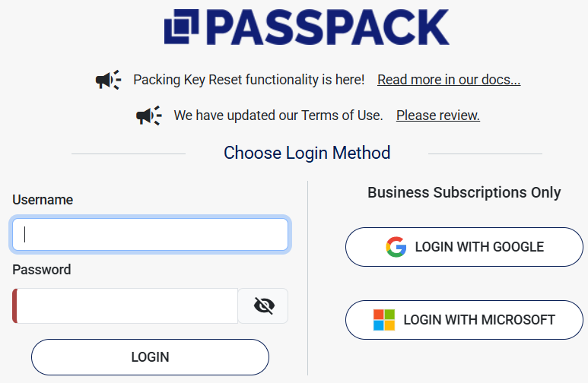588x383 pixels.
Task: Click the Passpack square logo icon
Action: [181, 27]
